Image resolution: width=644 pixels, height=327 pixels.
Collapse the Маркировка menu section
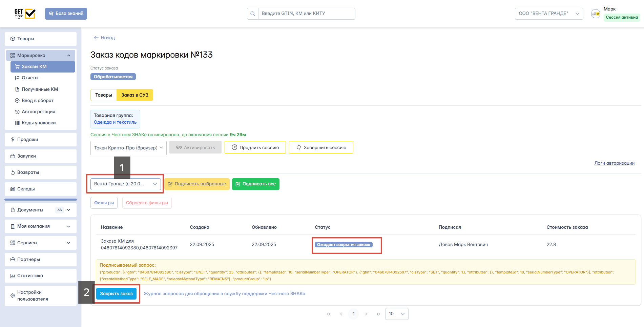[x=69, y=56]
